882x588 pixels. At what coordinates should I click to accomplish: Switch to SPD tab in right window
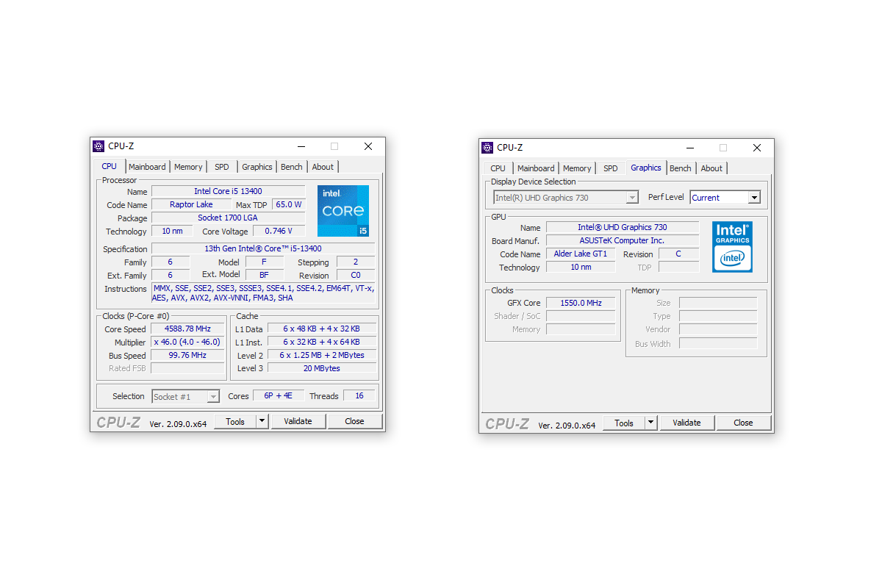pyautogui.click(x=611, y=168)
